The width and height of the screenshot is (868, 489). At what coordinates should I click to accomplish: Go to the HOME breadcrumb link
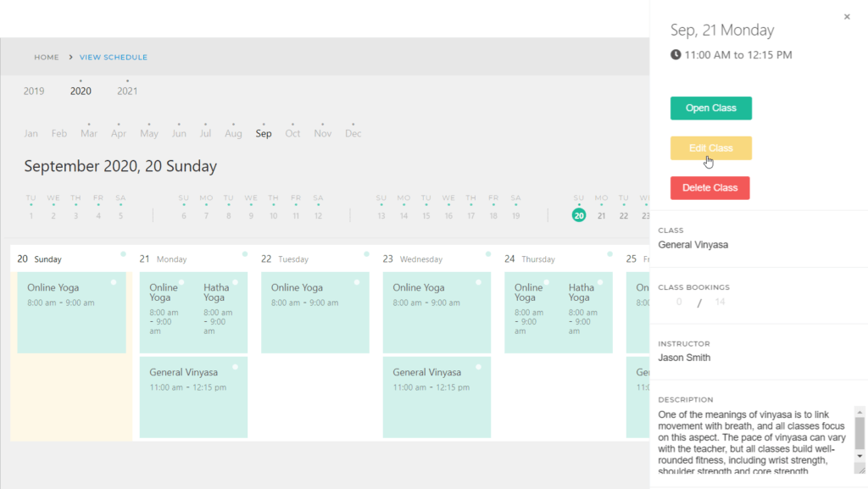[47, 57]
